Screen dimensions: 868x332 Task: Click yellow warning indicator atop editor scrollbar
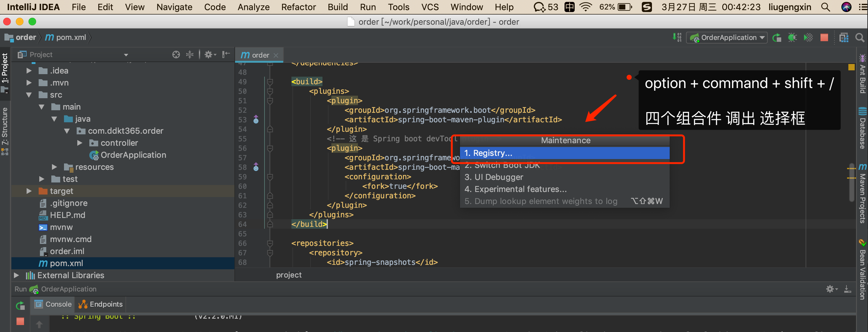pos(852,67)
